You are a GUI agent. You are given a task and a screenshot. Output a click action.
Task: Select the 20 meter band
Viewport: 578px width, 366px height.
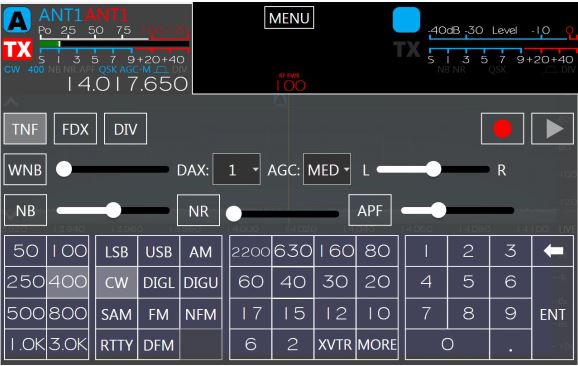[x=377, y=282]
